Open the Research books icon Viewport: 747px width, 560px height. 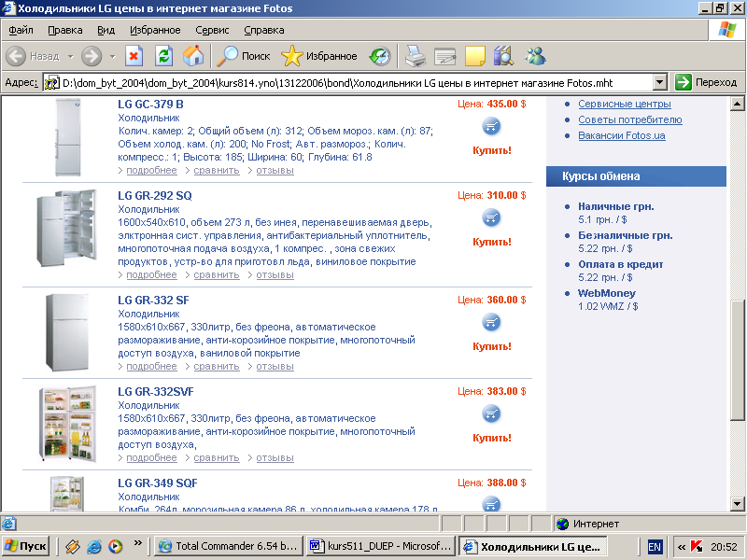tap(503, 56)
